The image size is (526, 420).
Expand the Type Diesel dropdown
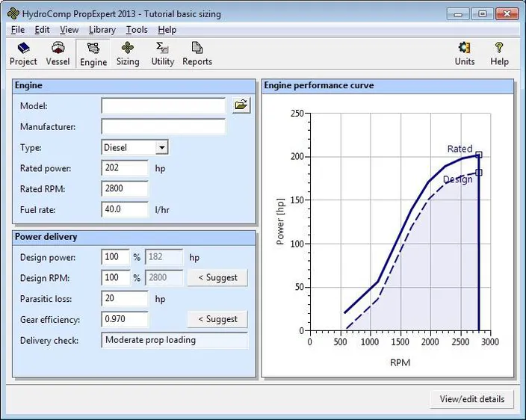pos(161,147)
